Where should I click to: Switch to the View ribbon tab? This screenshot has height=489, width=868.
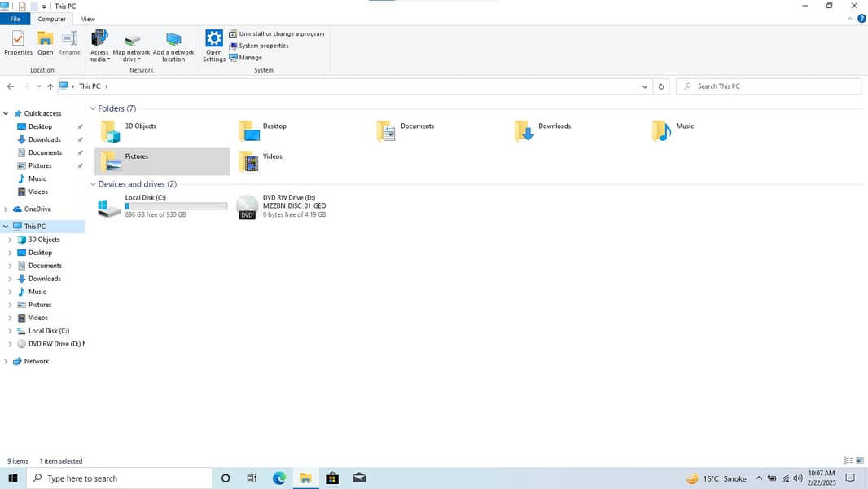pos(88,19)
